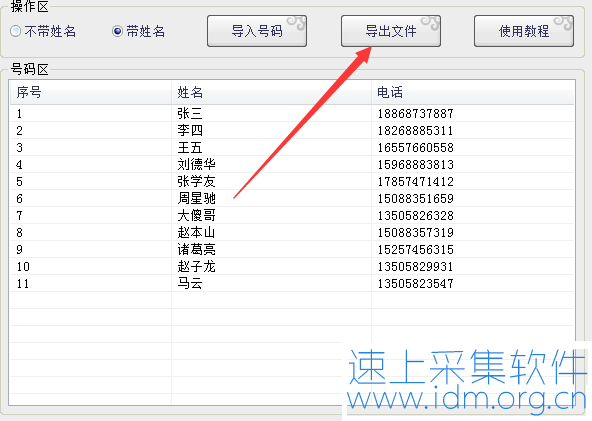592x421 pixels.
Task: Click the 姓名 column header
Action: (271, 92)
